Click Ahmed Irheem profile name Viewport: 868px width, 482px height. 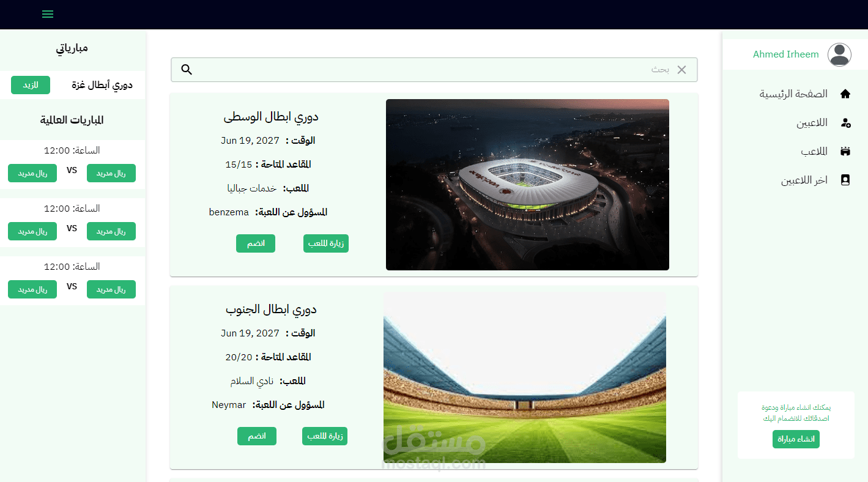785,54
